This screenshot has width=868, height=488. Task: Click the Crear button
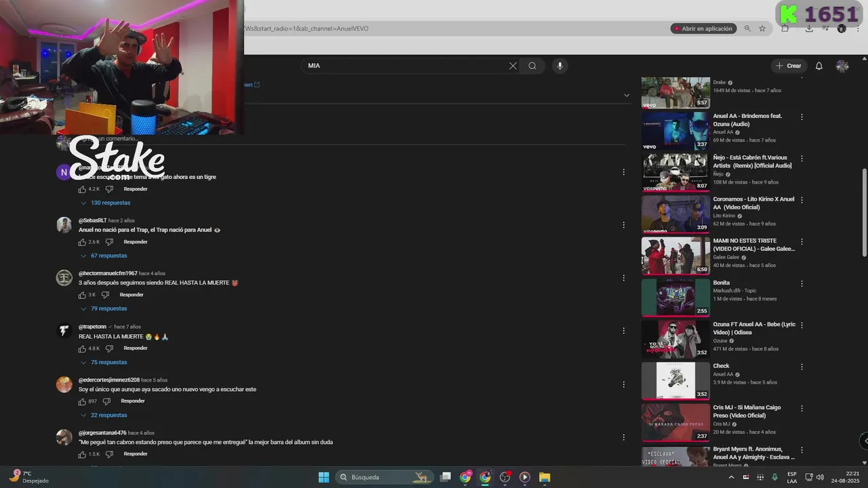(x=789, y=66)
